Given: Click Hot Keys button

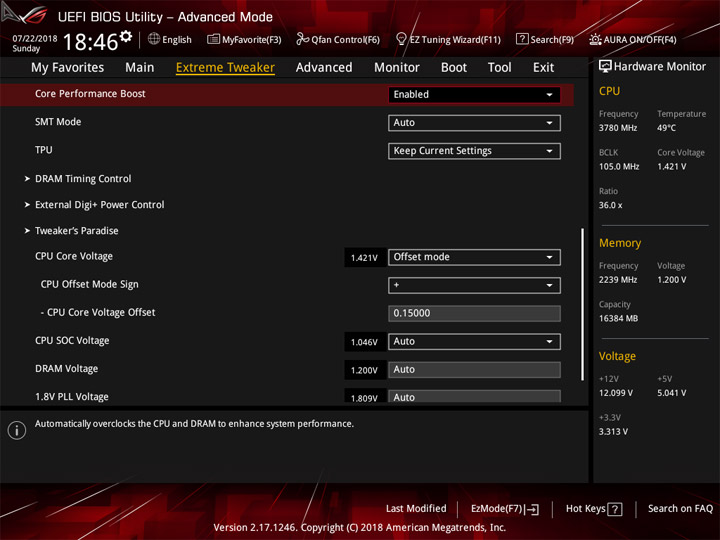Looking at the screenshot, I should pyautogui.click(x=594, y=509).
